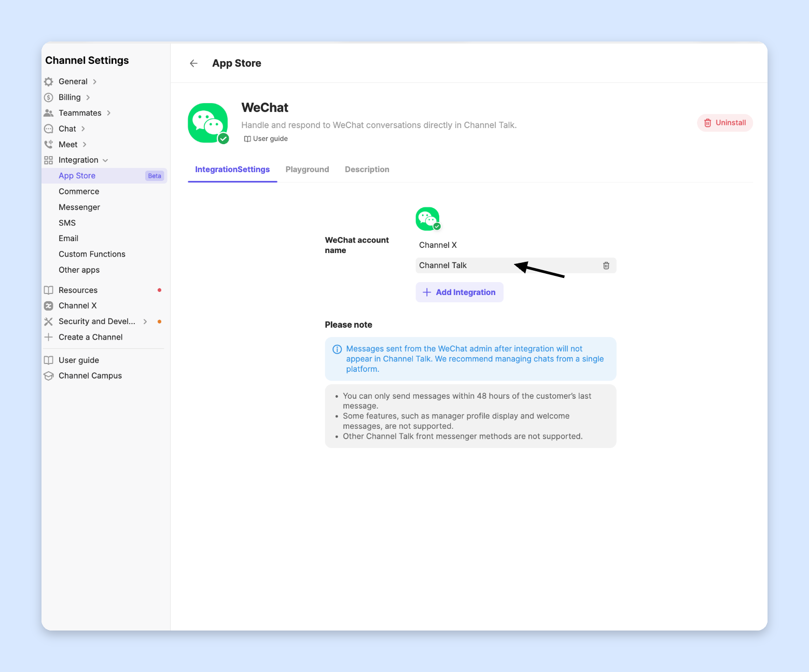Expand the Billing chevron
The width and height of the screenshot is (809, 672).
pos(88,97)
